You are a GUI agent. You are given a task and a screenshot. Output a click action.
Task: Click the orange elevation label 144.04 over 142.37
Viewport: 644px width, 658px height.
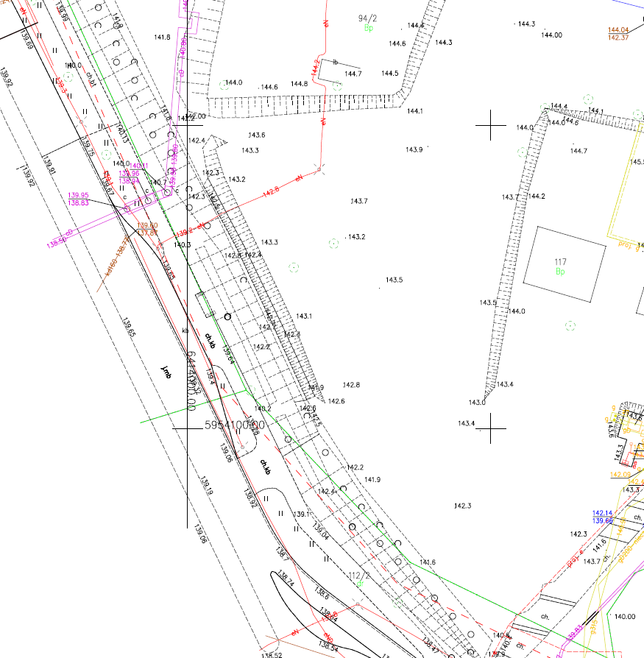click(618, 34)
